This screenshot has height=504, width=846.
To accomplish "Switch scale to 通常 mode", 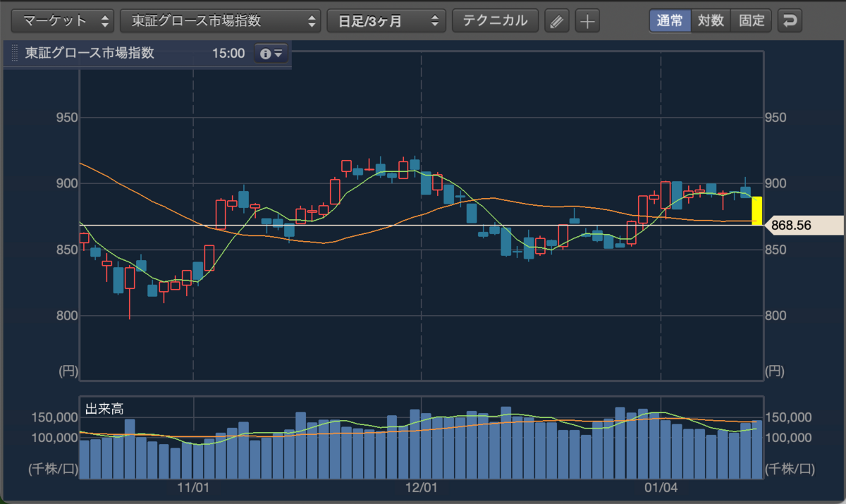I will (670, 20).
